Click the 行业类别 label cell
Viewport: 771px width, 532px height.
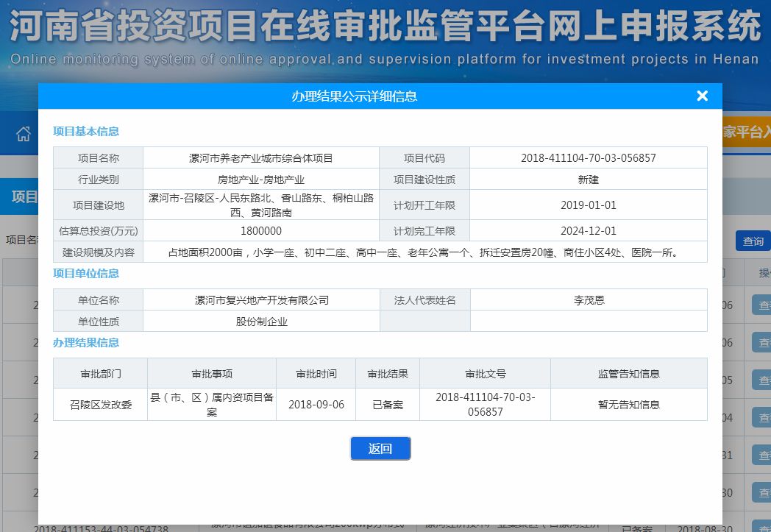tap(99, 180)
